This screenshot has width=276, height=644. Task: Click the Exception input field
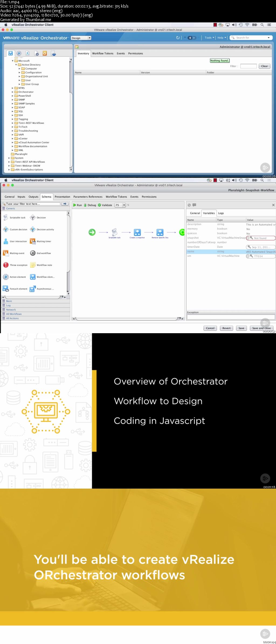pyautogui.click(x=231, y=317)
